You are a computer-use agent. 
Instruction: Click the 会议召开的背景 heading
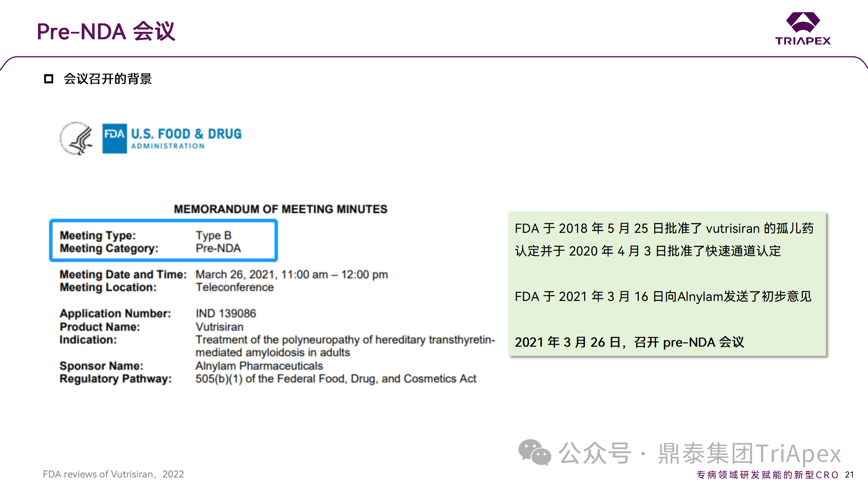(x=108, y=79)
